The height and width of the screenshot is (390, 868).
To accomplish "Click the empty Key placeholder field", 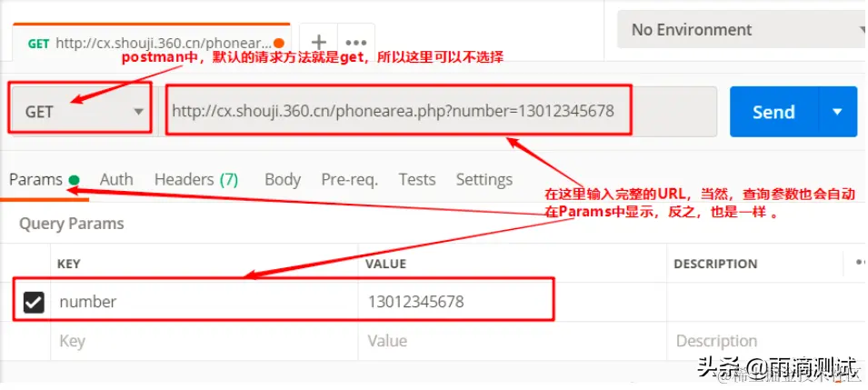I will pyautogui.click(x=205, y=341).
